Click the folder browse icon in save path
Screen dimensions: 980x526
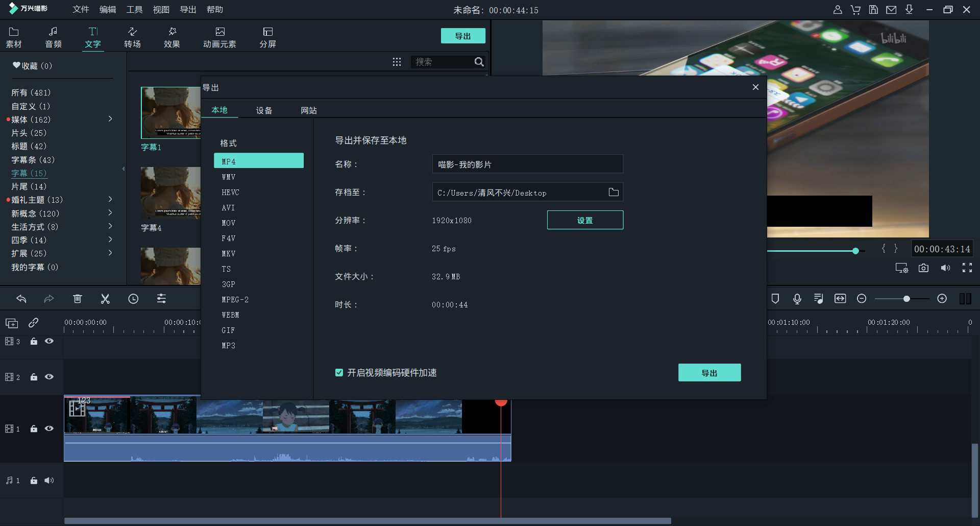614,193
